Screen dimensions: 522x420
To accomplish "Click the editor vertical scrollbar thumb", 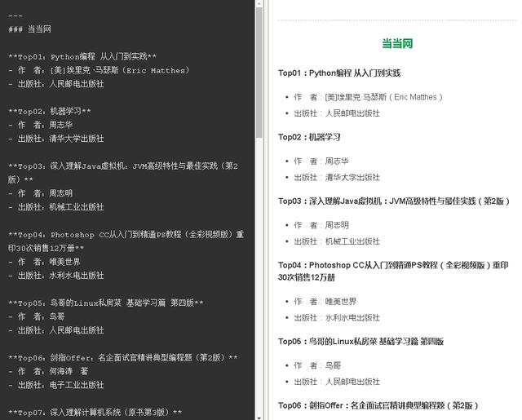I will click(x=259, y=73).
